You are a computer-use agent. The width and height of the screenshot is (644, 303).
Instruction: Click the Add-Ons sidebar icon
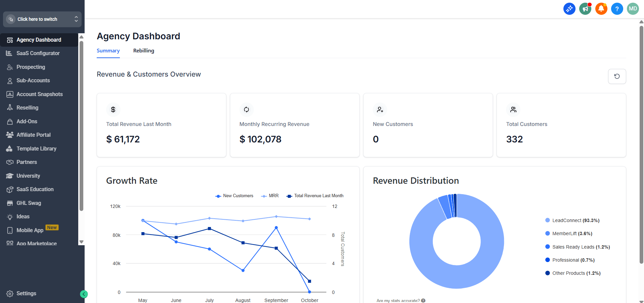pos(10,122)
